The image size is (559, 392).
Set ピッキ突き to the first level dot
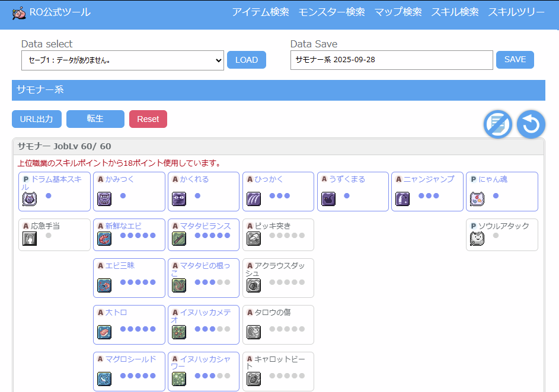click(x=272, y=236)
